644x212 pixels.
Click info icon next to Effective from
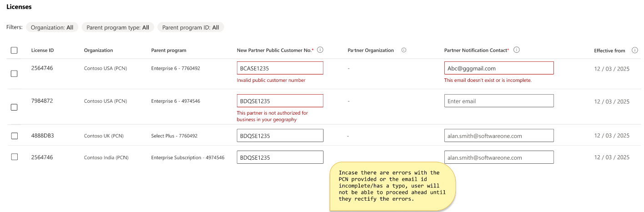pos(634,50)
